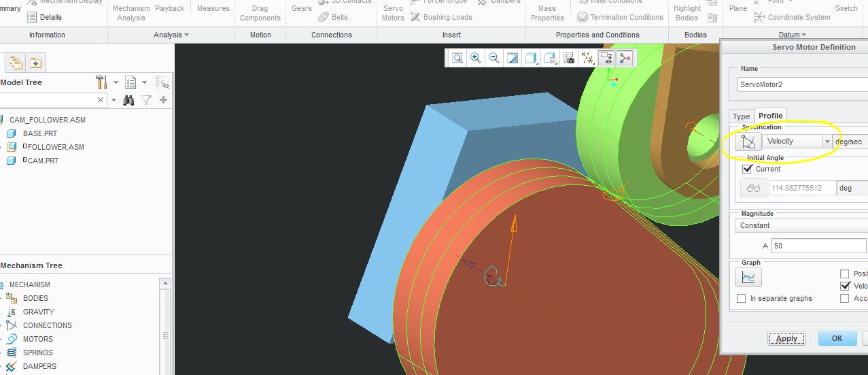The height and width of the screenshot is (375, 868).
Task: Check the In separate graphs checkbox
Action: [x=742, y=298]
